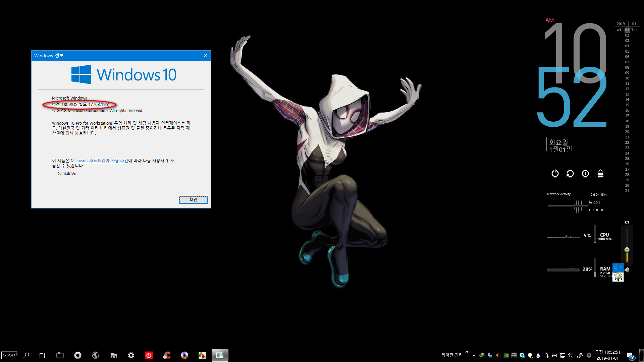This screenshot has width=644, height=362.
Task: Open the taskbar clock showing 10:52:51
Action: pyautogui.click(x=607, y=355)
